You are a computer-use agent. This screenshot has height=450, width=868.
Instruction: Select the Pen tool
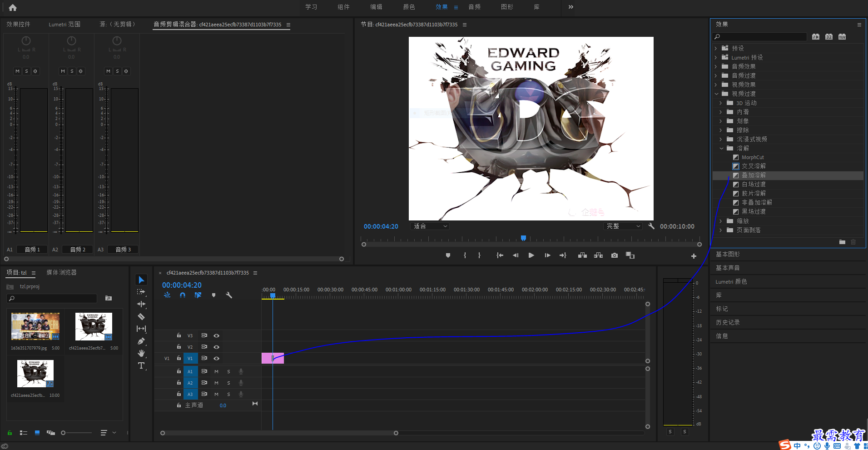coord(141,341)
